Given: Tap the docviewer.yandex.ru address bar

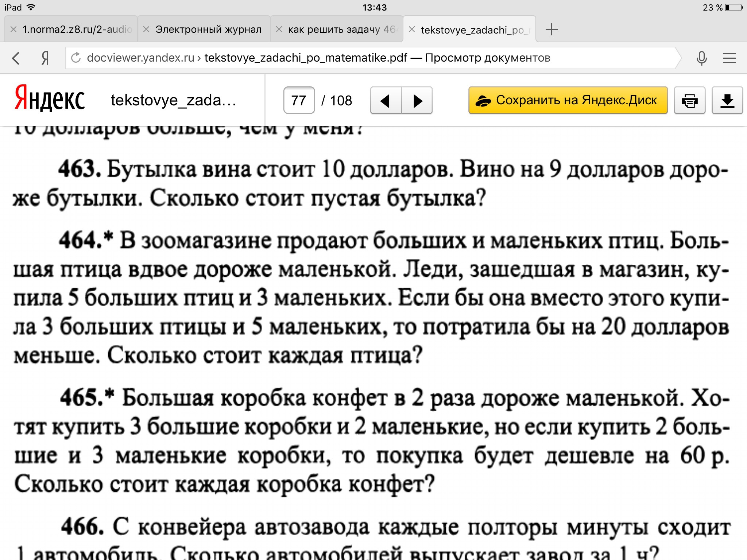Looking at the screenshot, I should (x=365, y=58).
